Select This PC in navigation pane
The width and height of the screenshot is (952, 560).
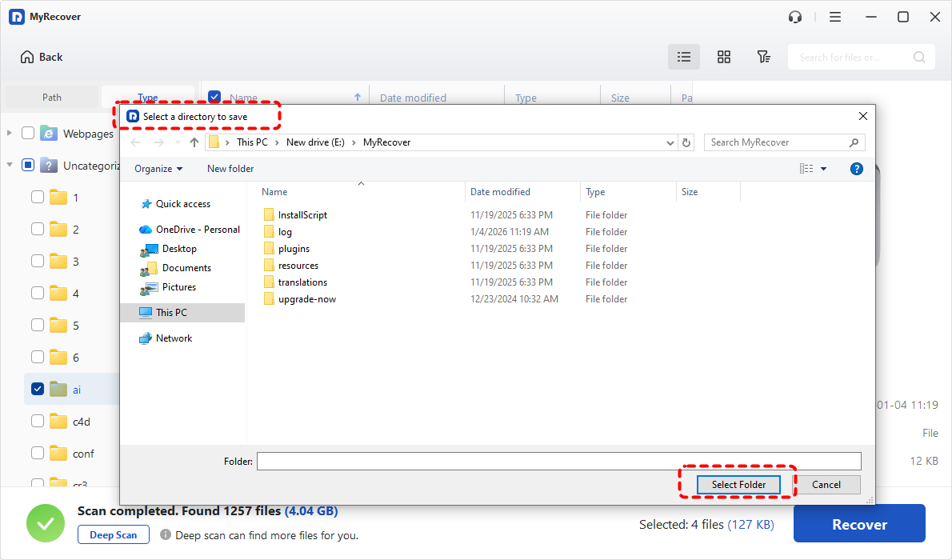point(171,313)
